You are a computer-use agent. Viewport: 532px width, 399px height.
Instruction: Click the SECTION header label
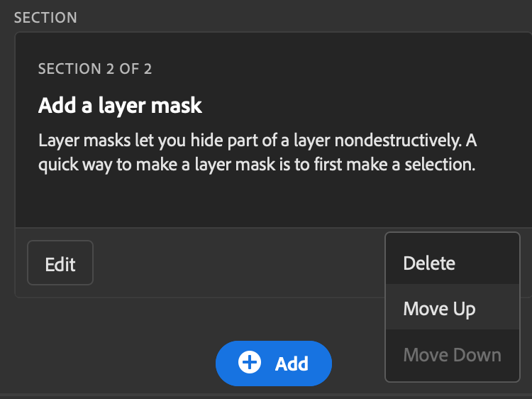(45, 17)
